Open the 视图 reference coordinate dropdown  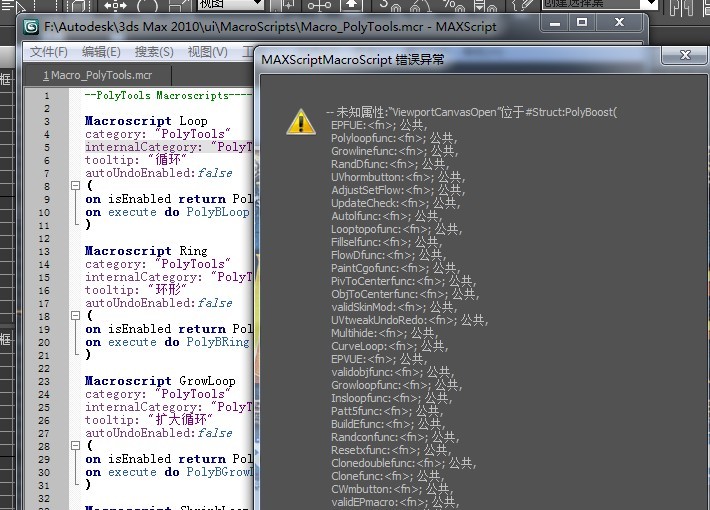[x=230, y=5]
